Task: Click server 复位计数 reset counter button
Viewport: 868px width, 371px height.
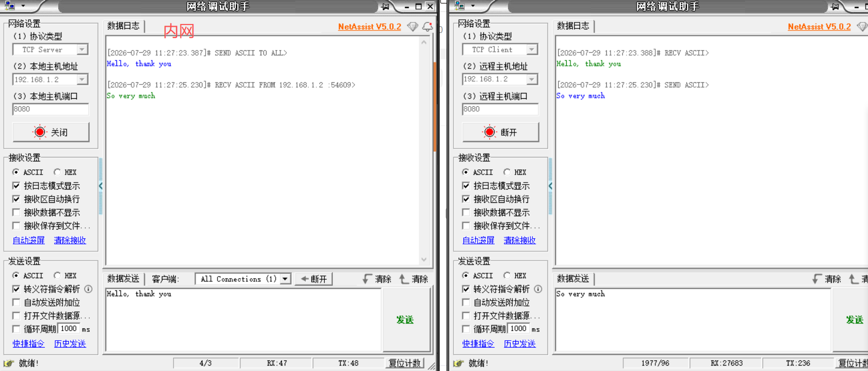Action: pos(405,363)
